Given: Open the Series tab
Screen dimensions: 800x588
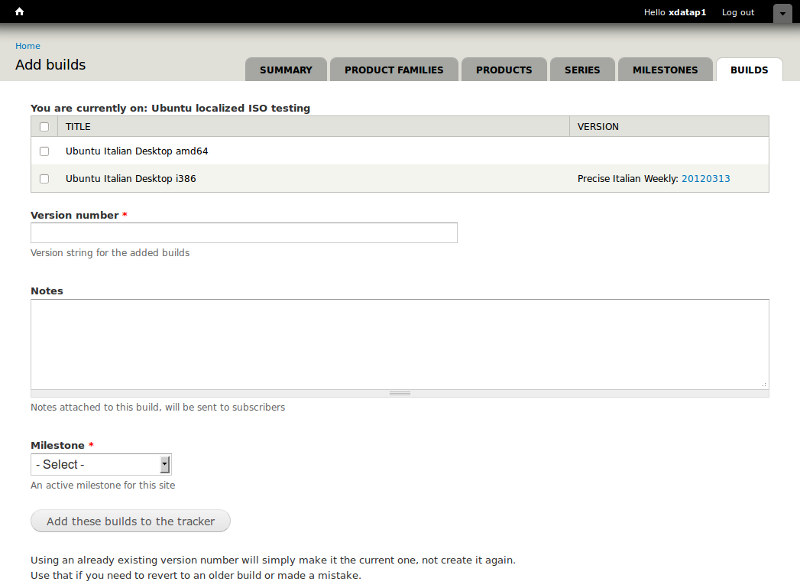Looking at the screenshot, I should (x=582, y=70).
